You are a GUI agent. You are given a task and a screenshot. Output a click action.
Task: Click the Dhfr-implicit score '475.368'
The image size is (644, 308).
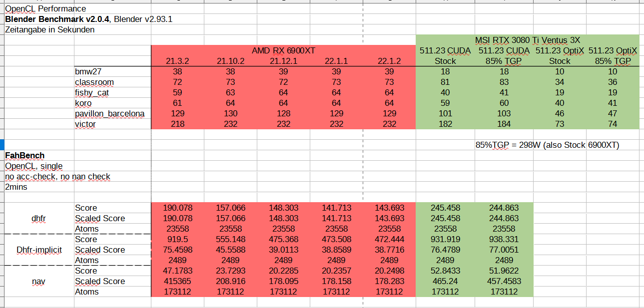[x=283, y=239]
